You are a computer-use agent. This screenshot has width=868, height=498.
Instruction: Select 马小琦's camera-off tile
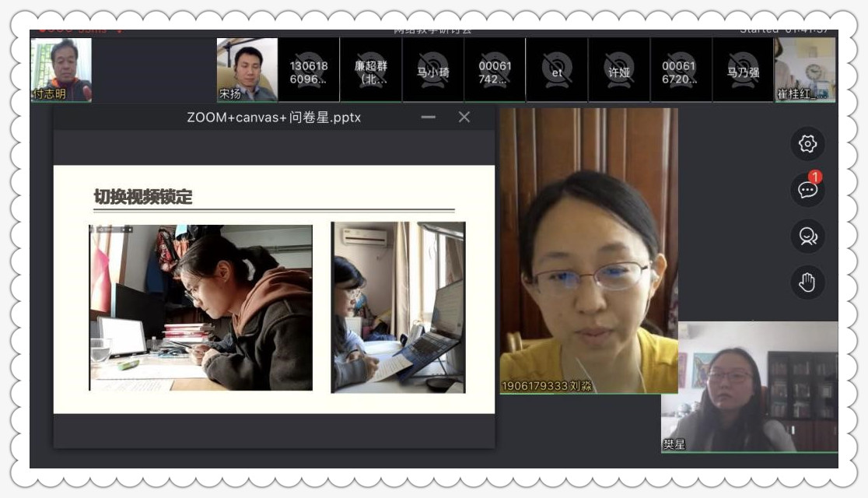pyautogui.click(x=433, y=71)
